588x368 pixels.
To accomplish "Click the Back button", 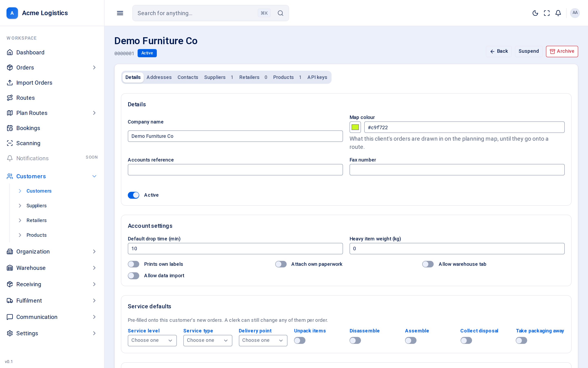I will [499, 51].
